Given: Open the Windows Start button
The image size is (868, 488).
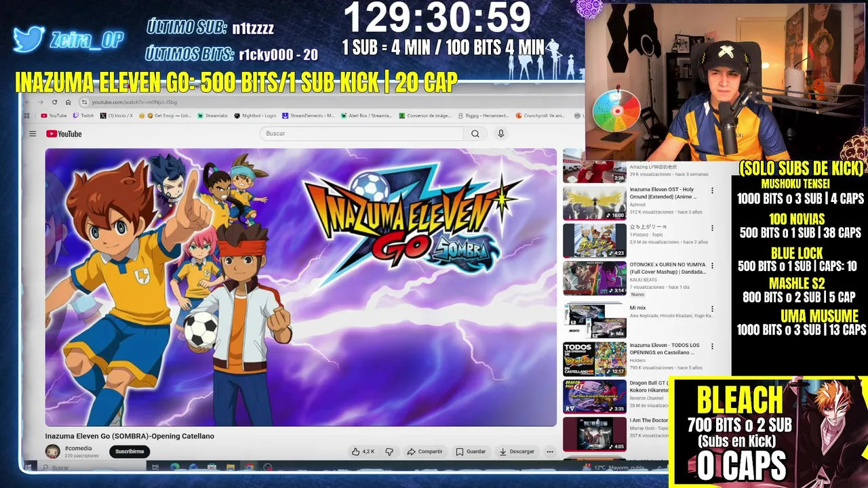Looking at the screenshot, I should [28, 467].
